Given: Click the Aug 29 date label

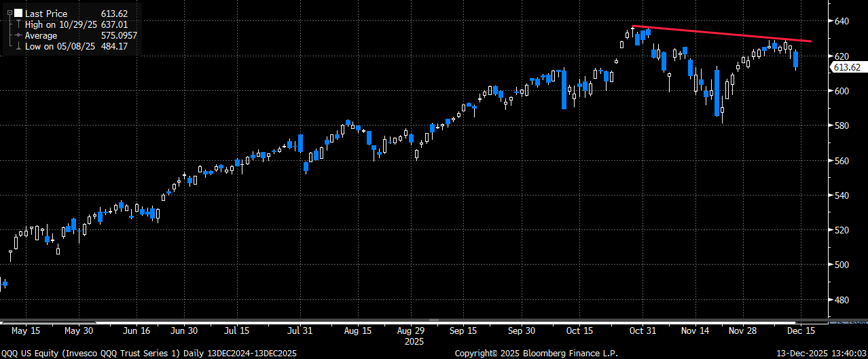Looking at the screenshot, I should point(410,331).
